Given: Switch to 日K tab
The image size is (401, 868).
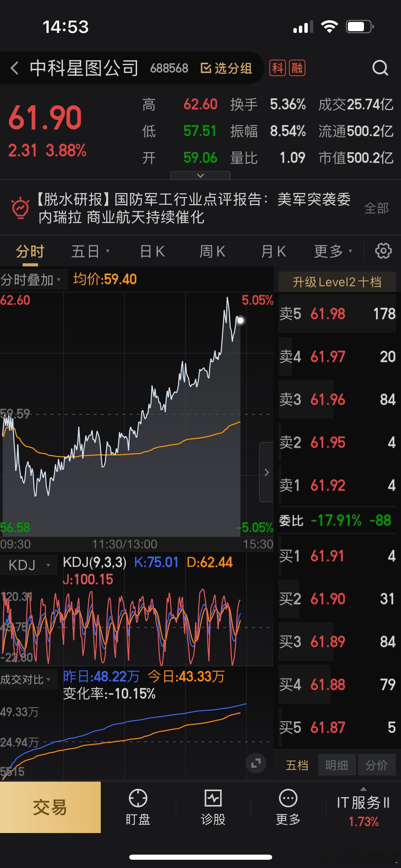Looking at the screenshot, I should 152,251.
